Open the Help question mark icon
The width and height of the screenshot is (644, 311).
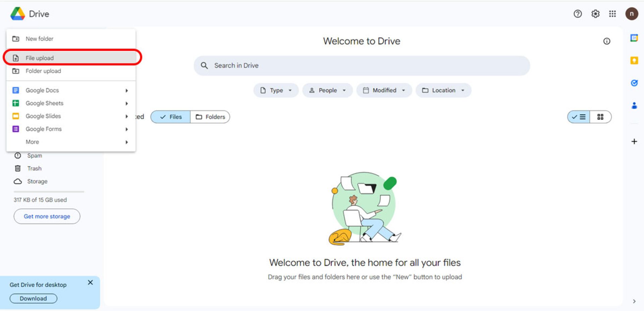pyautogui.click(x=578, y=14)
